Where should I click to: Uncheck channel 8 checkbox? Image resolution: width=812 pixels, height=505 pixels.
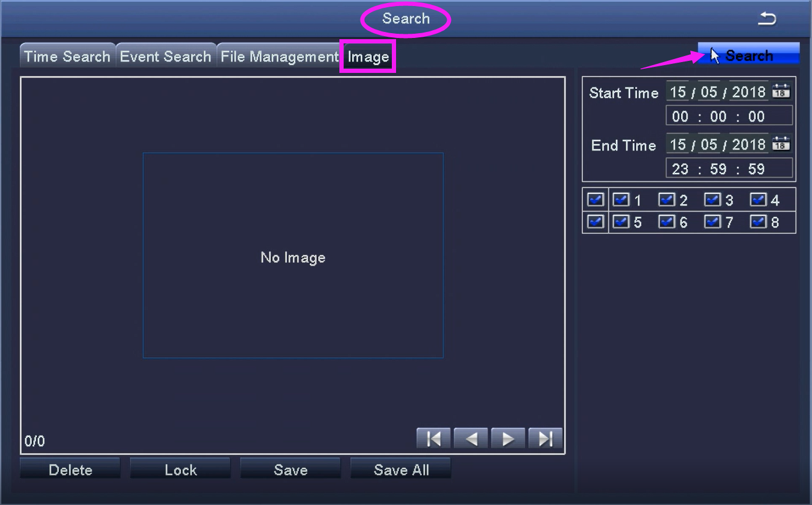[758, 222]
